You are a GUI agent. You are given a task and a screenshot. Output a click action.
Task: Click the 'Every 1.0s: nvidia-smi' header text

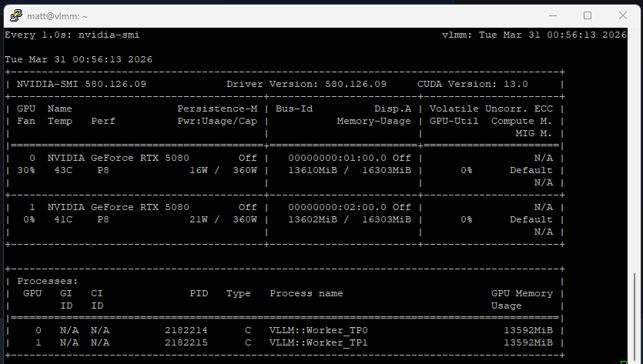click(72, 35)
